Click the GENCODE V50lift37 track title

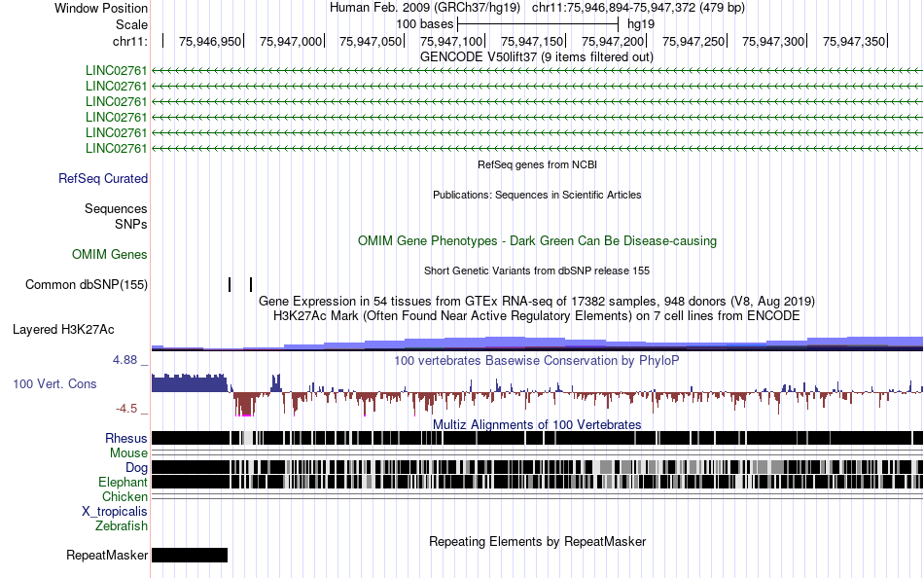(x=536, y=57)
